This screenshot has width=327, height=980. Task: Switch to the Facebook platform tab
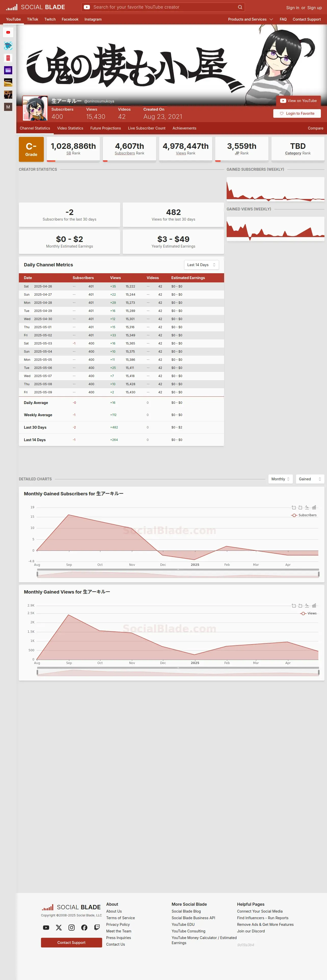point(70,19)
